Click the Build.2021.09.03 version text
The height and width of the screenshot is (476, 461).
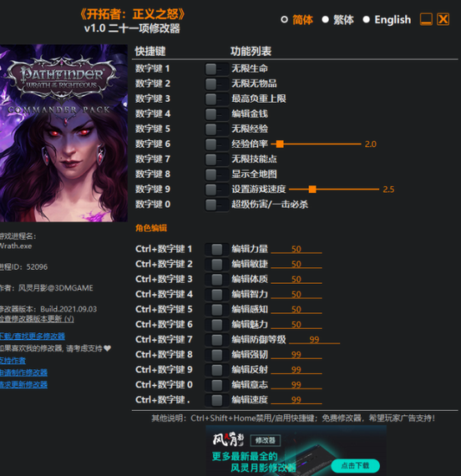tap(68, 309)
